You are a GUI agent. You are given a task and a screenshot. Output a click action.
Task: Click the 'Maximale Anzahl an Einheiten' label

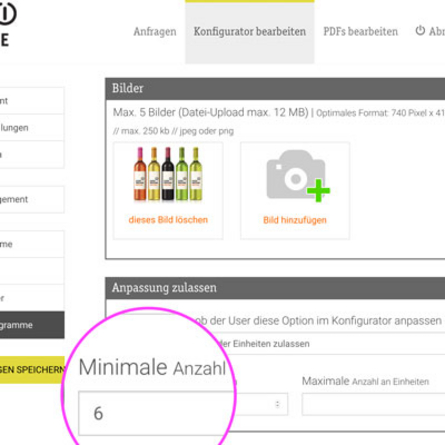click(365, 381)
